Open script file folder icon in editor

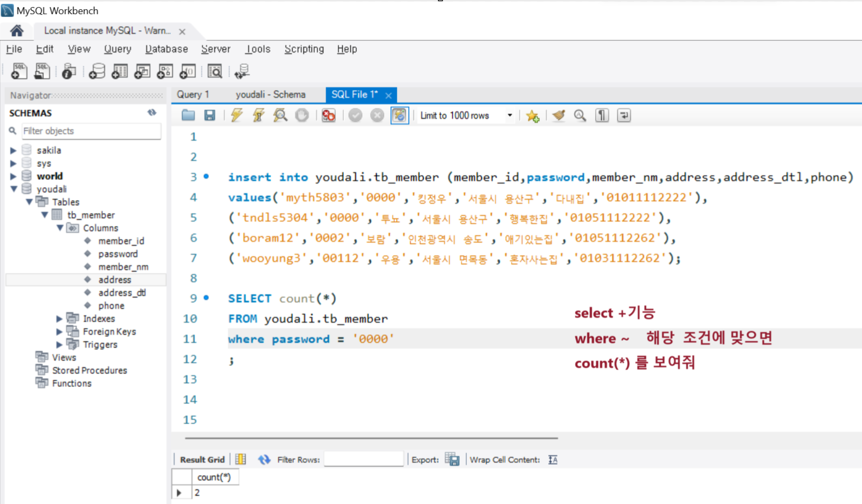188,115
